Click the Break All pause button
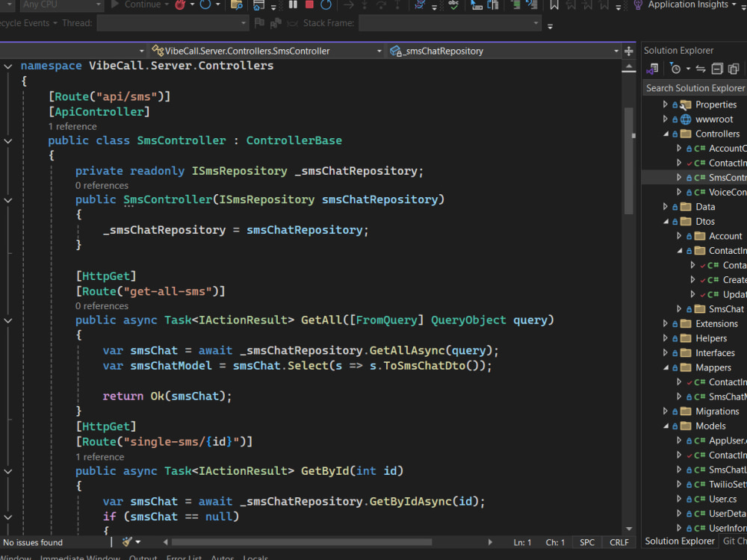The width and height of the screenshot is (747, 560). pos(293,4)
